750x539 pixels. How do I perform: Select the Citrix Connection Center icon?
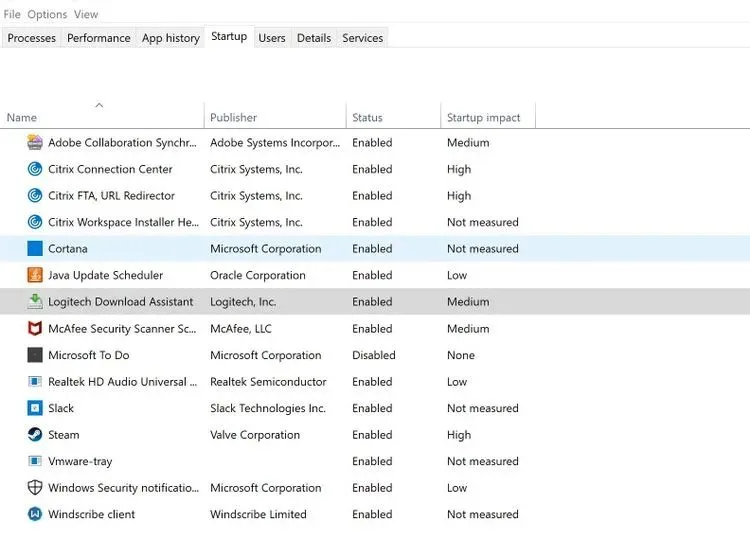click(x=35, y=169)
